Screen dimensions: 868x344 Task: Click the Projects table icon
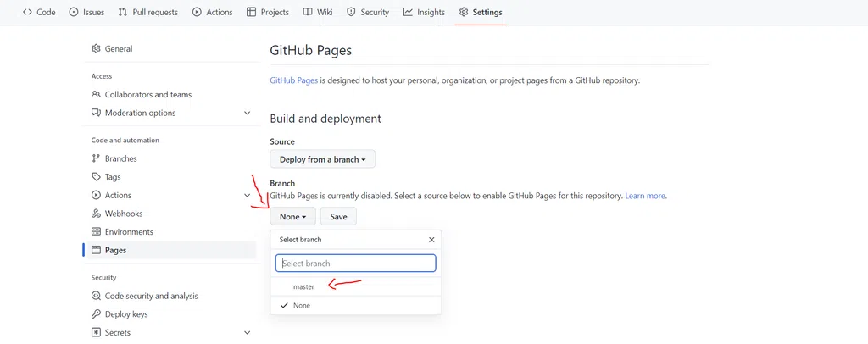(x=251, y=12)
